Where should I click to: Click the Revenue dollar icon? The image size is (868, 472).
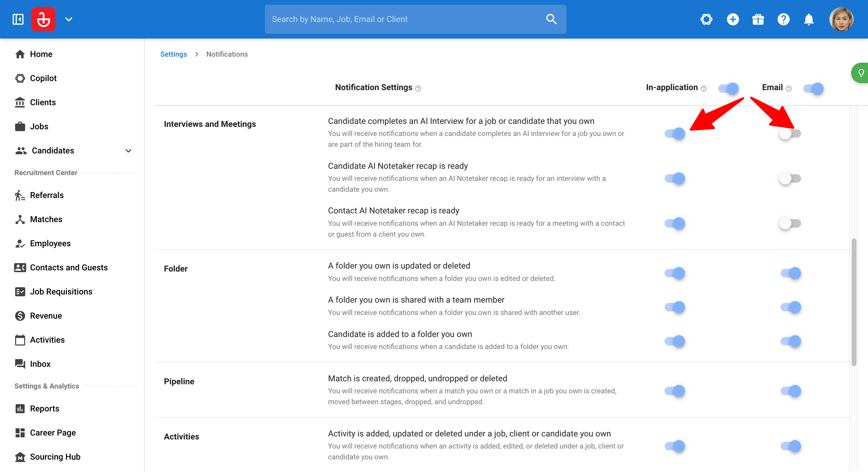(20, 316)
